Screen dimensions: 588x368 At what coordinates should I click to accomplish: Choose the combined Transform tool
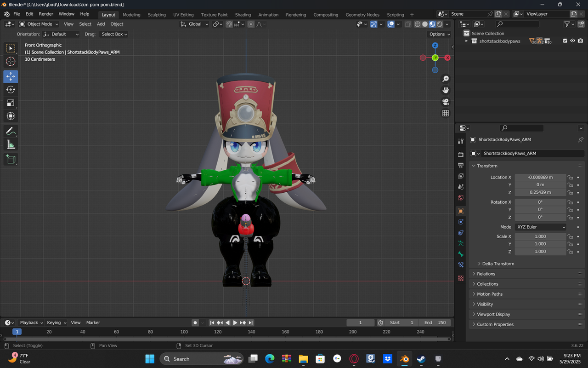[11, 116]
